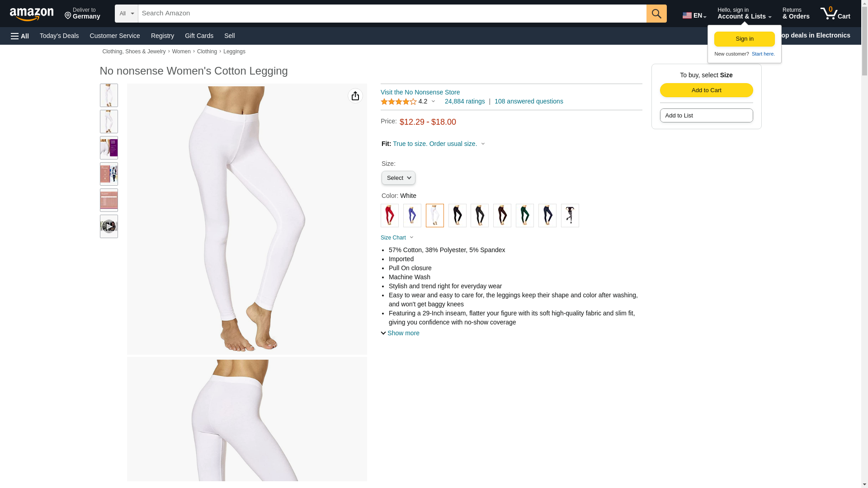
Task: Expand the search category All dropdown
Action: click(x=127, y=14)
